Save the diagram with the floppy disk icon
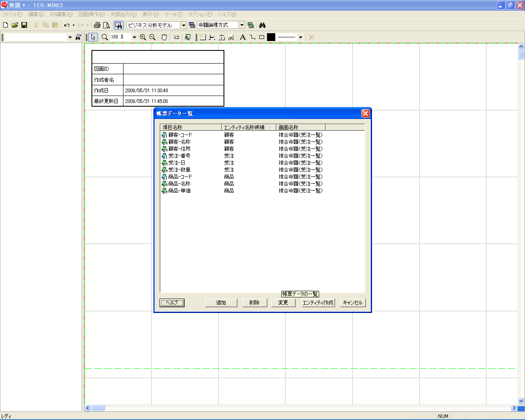The height and width of the screenshot is (420, 525). (24, 25)
